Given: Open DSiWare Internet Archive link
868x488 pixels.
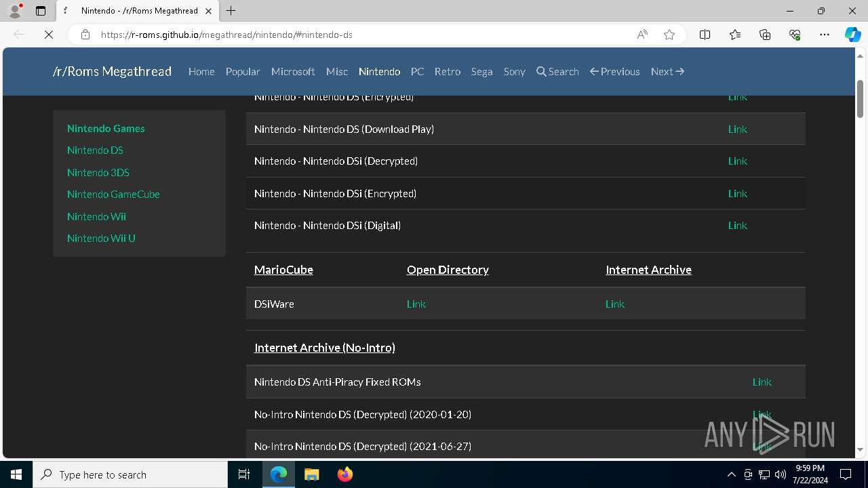Looking at the screenshot, I should click(615, 304).
